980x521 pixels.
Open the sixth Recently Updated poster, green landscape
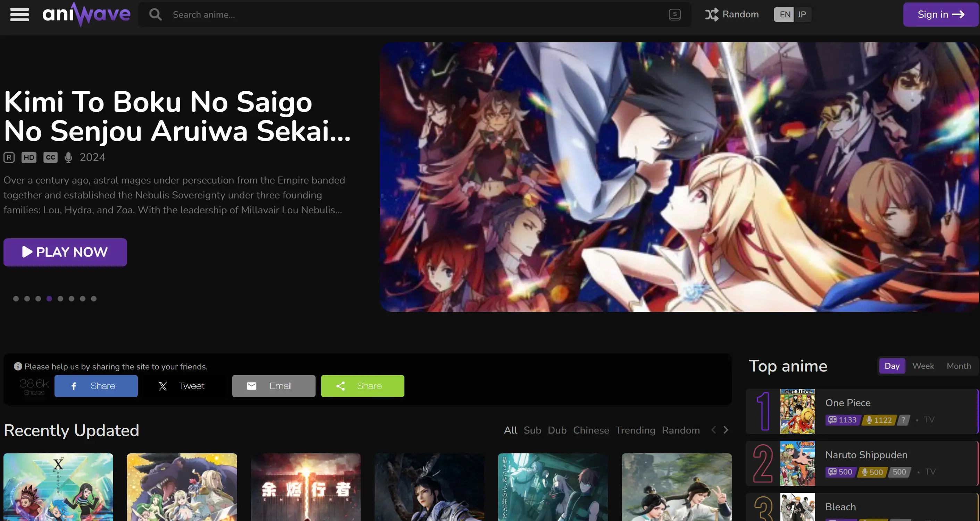point(676,487)
